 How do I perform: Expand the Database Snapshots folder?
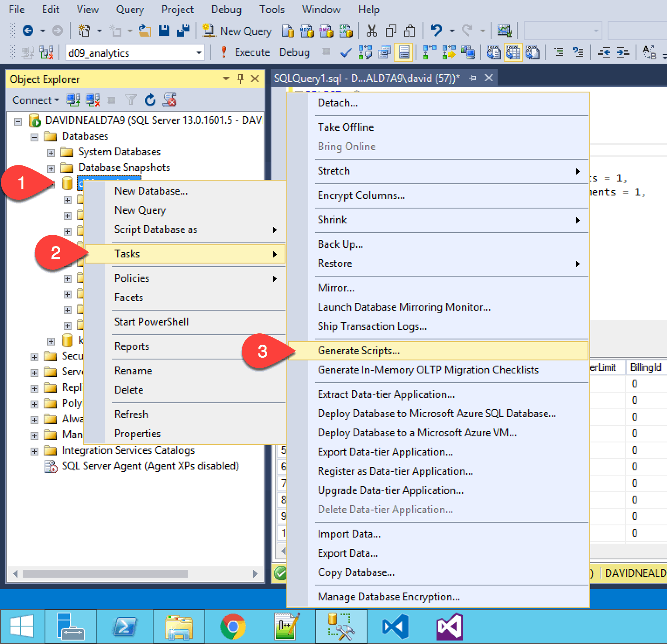(51, 168)
